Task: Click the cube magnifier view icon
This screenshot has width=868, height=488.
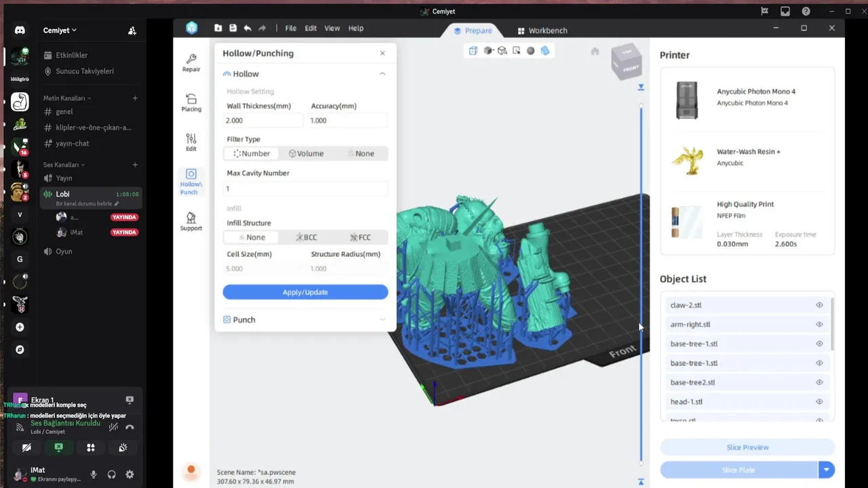Action: pos(502,50)
